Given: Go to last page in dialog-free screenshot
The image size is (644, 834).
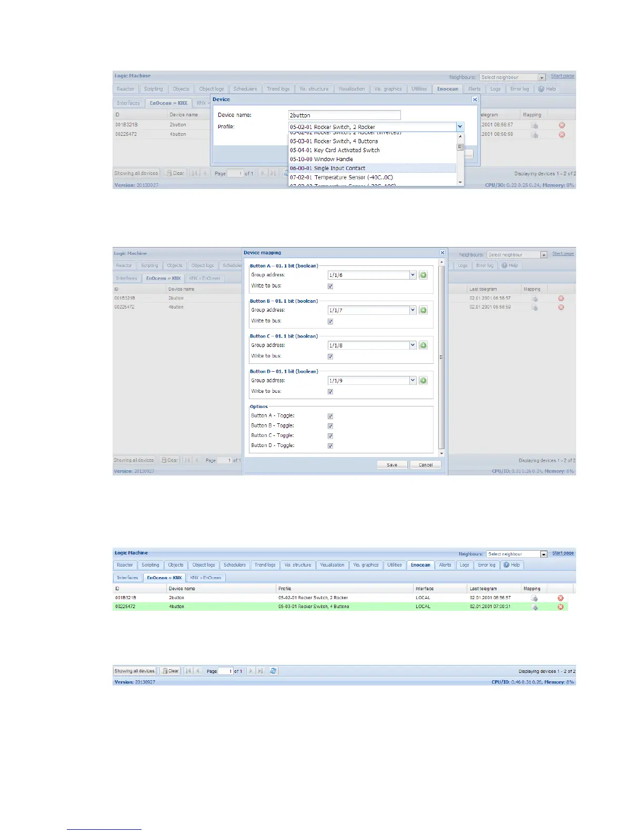Looking at the screenshot, I should [260, 671].
